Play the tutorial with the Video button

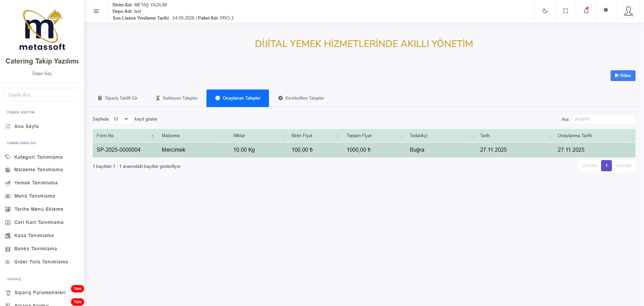click(x=623, y=76)
